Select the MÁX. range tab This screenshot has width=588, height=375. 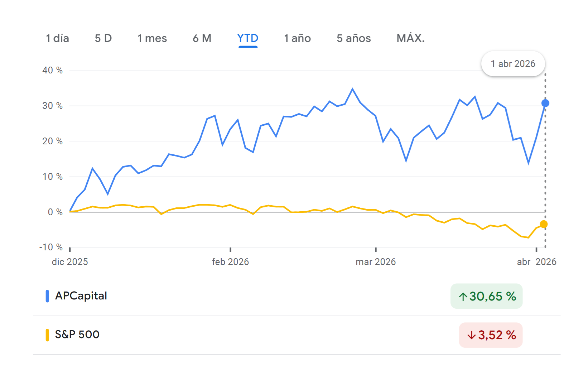(x=410, y=38)
